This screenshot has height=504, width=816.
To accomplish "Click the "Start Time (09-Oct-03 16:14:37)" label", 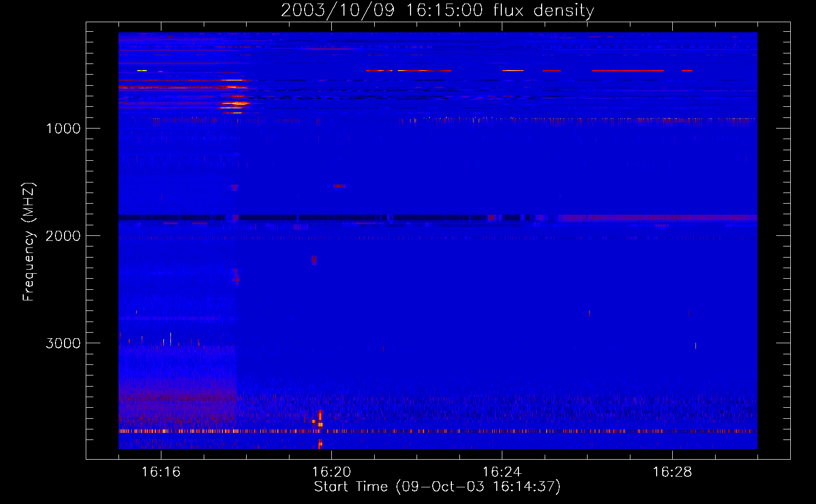I will click(437, 487).
